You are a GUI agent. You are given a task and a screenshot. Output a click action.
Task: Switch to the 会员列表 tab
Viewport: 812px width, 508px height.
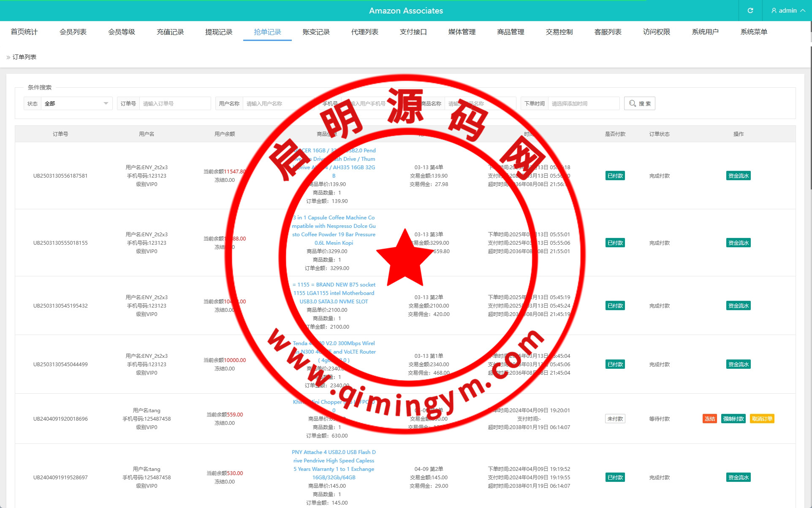pos(73,32)
